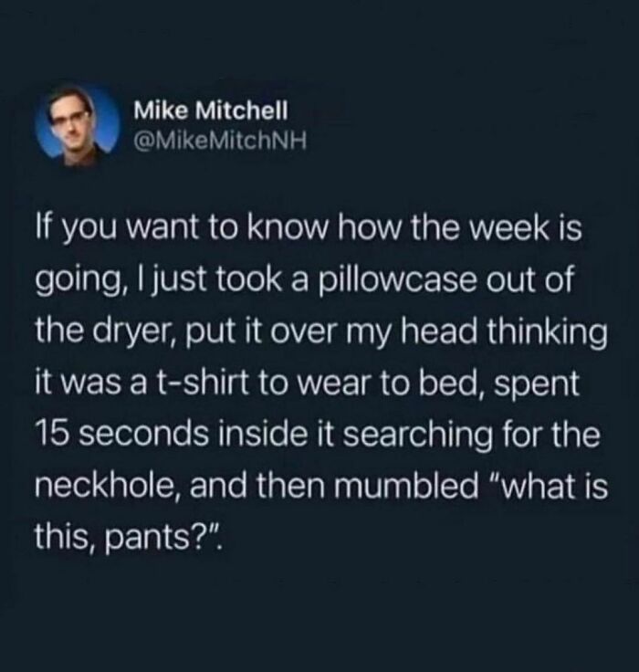Image resolution: width=639 pixels, height=672 pixels.
Task: Click the word "spent" in the tweet
Action: tap(538, 385)
